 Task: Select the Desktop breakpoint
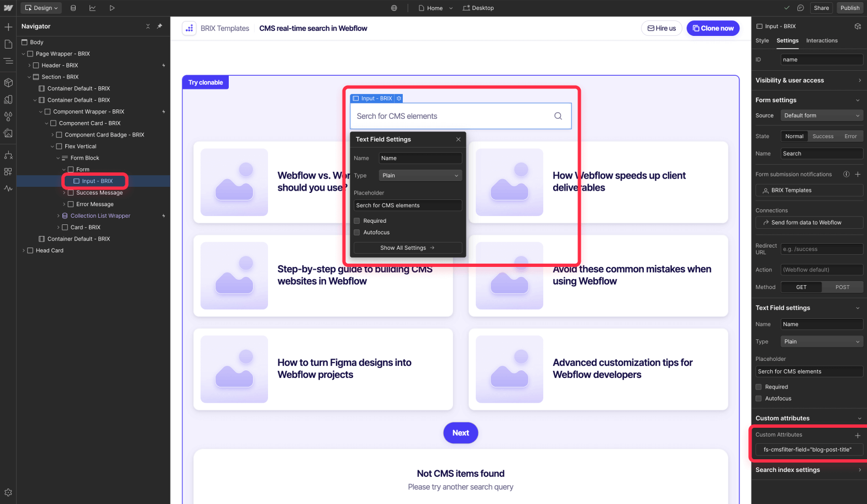point(479,8)
